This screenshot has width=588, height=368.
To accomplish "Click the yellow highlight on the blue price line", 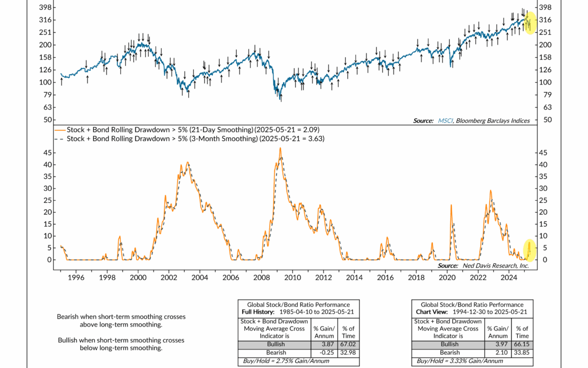I will (530, 23).
